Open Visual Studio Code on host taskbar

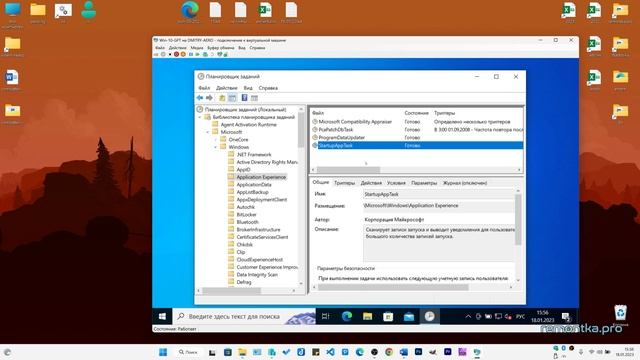pyautogui.click(x=330, y=352)
